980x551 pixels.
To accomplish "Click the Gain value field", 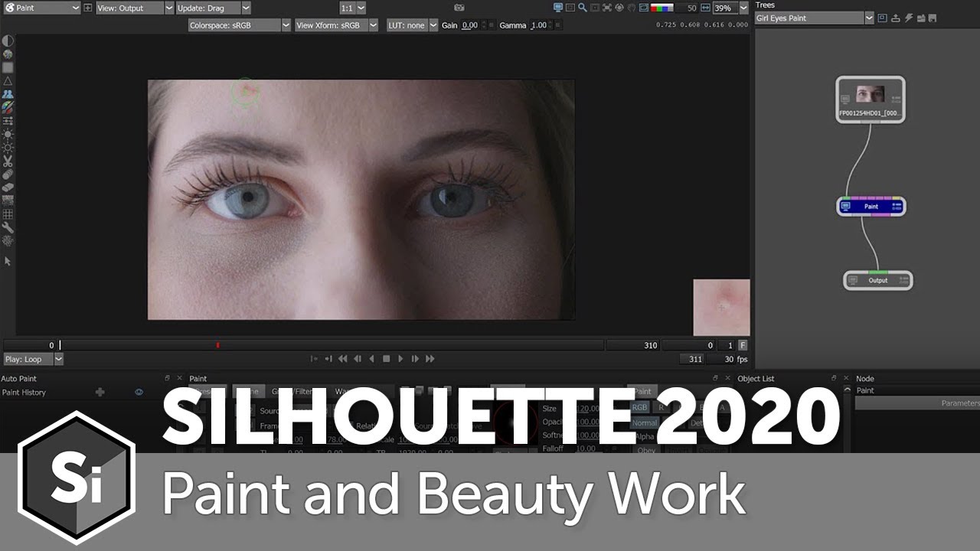I will pyautogui.click(x=470, y=25).
